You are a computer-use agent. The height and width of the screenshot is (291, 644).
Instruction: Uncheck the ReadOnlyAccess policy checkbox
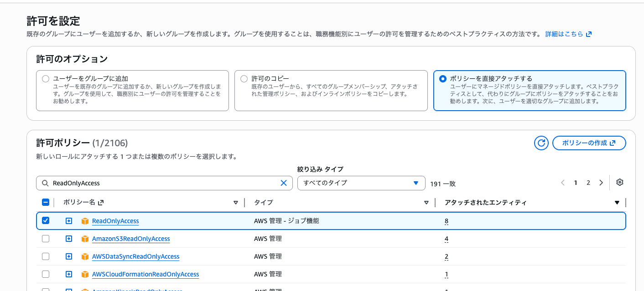(x=46, y=220)
